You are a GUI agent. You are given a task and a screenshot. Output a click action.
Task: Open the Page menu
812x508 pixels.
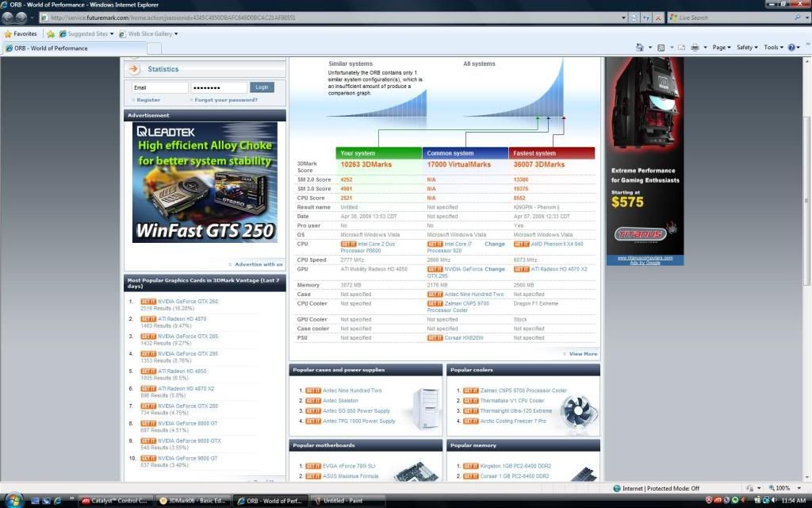[722, 47]
